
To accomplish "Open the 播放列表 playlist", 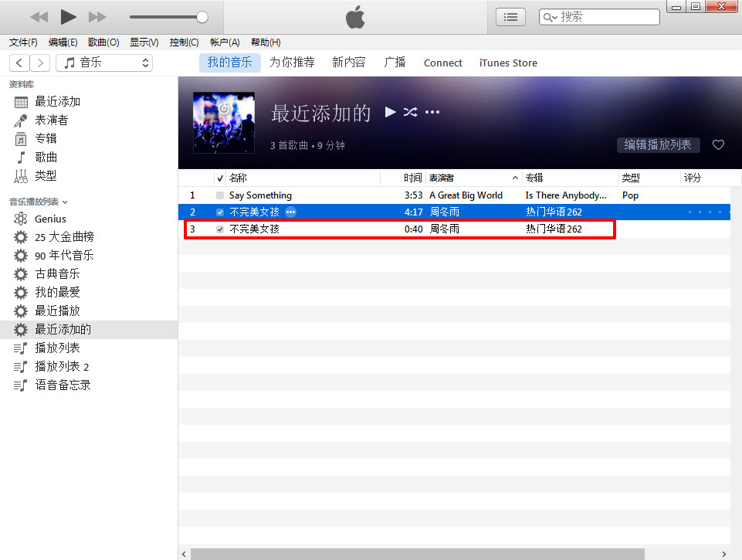I will (57, 348).
